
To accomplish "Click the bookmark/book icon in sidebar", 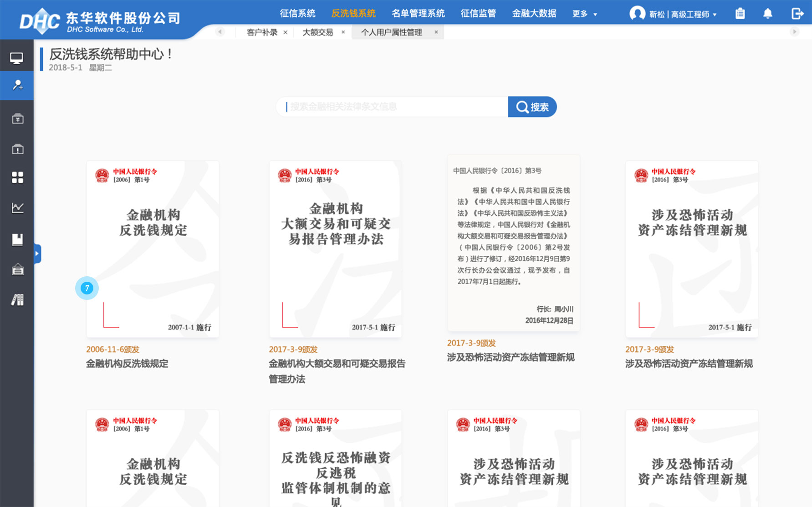I will 17,239.
